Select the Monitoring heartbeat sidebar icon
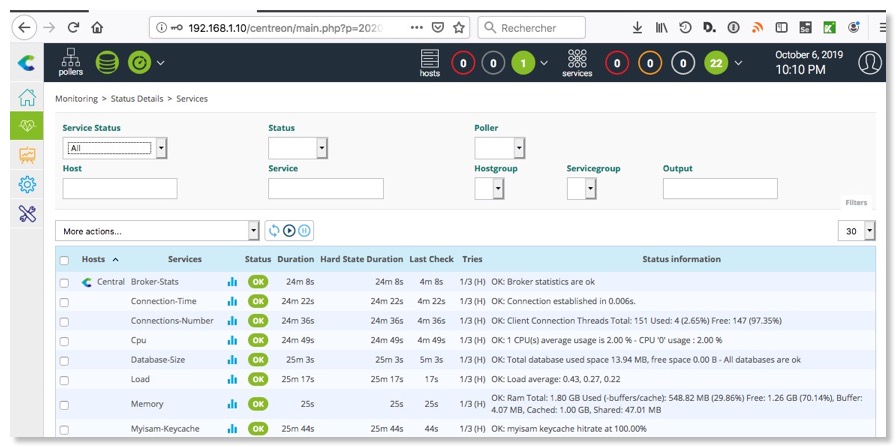Viewport: 896px width, 447px height. click(x=27, y=126)
